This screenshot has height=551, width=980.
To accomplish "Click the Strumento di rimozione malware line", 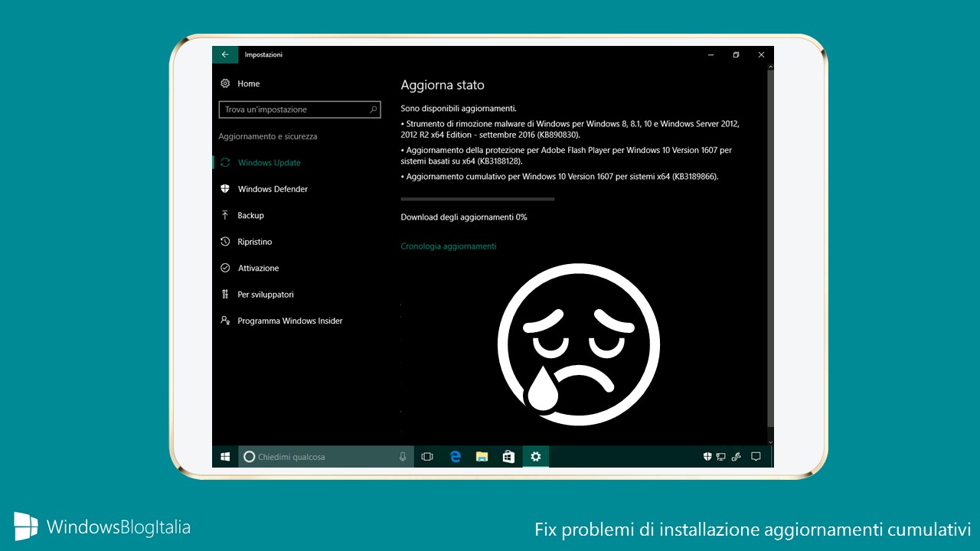I will (570, 129).
